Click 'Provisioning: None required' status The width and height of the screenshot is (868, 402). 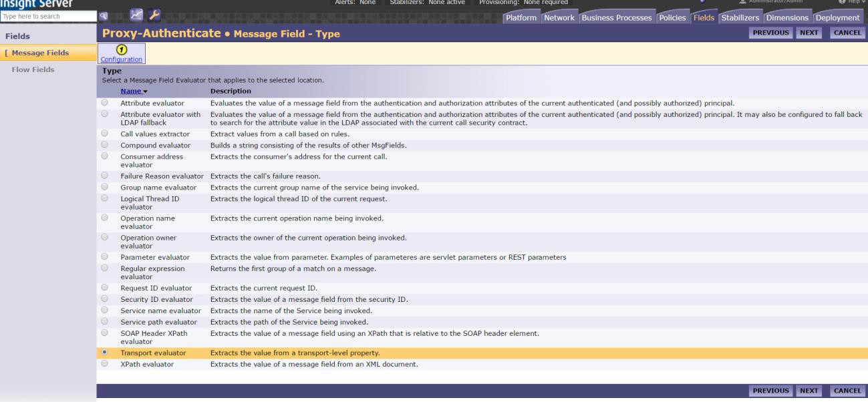pos(523,2)
